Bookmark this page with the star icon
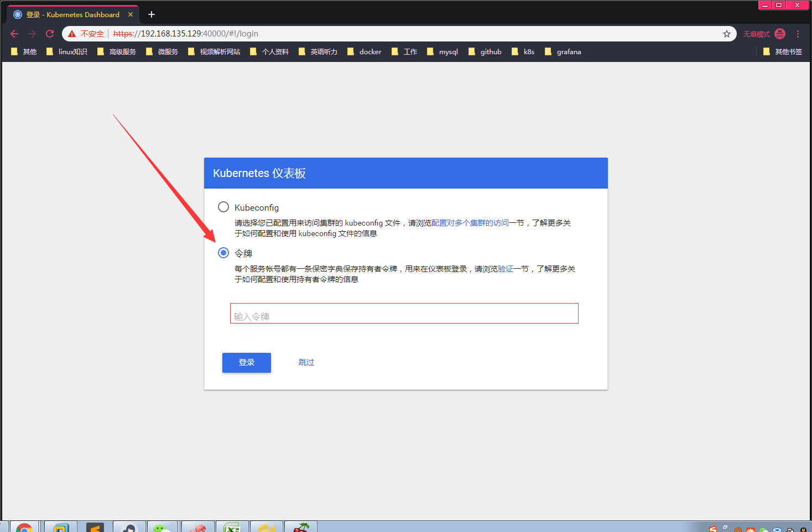The width and height of the screenshot is (812, 532). [727, 34]
